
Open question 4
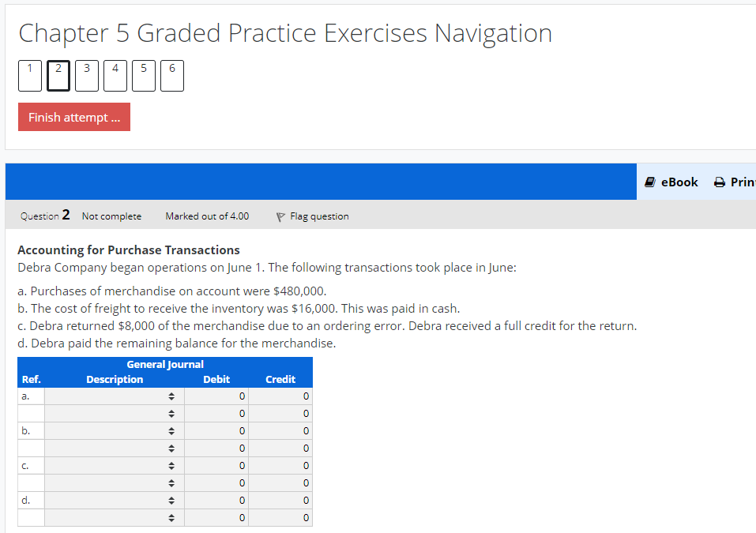pos(115,75)
